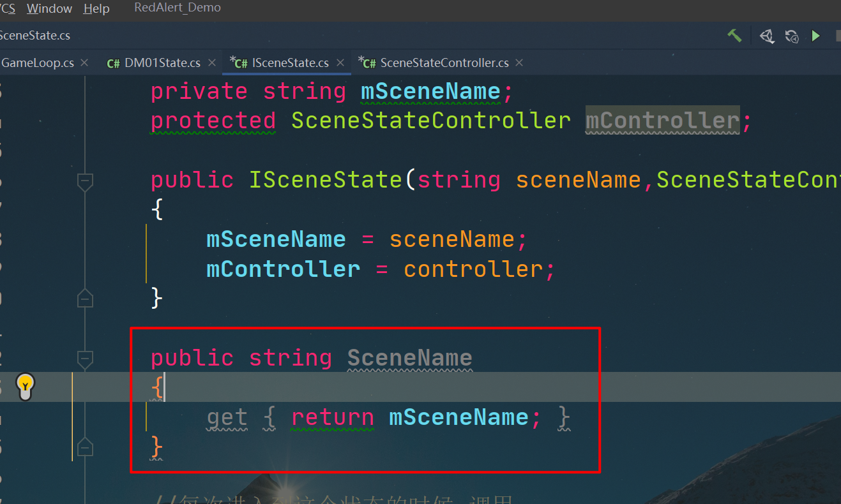
Task: Click the yellow lightbulb quick-fix icon
Action: point(25,385)
